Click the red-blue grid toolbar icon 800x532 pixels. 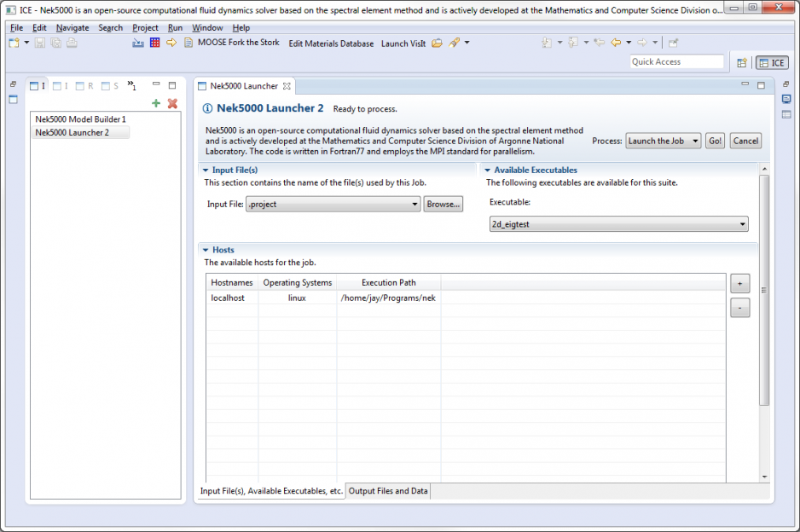pyautogui.click(x=154, y=43)
